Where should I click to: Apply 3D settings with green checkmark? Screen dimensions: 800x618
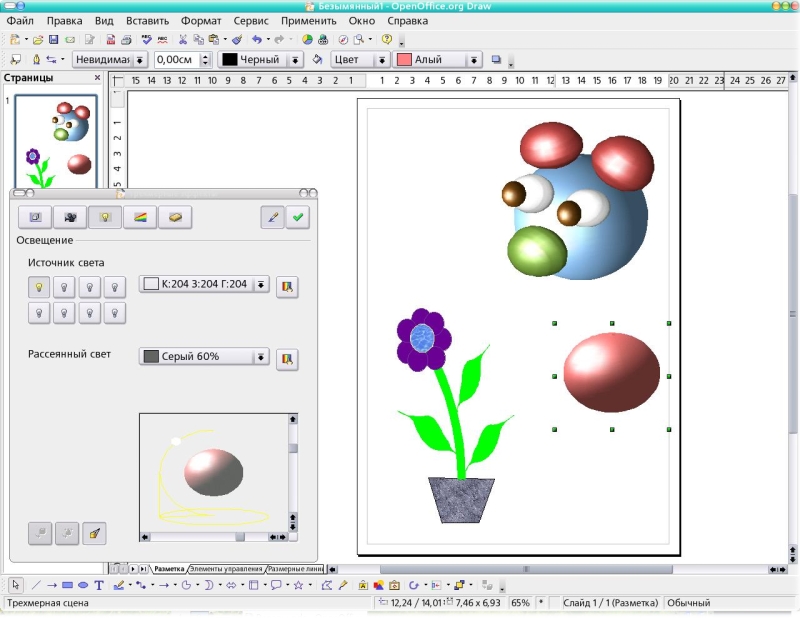pos(297,217)
